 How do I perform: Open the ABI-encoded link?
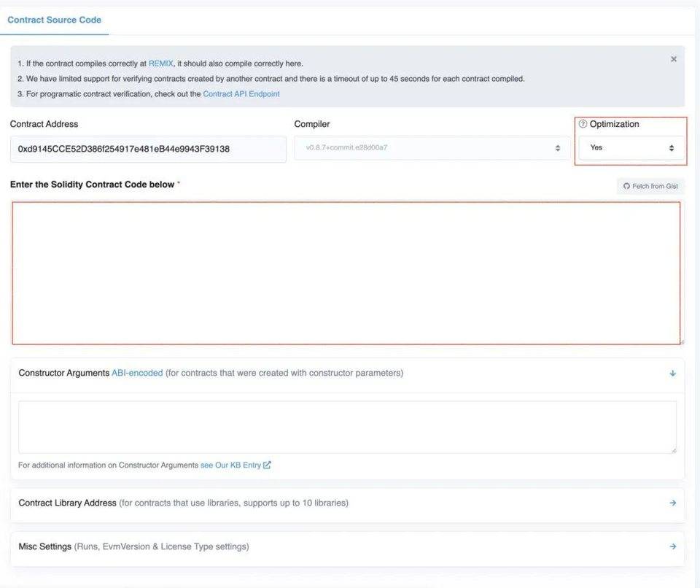coord(137,373)
